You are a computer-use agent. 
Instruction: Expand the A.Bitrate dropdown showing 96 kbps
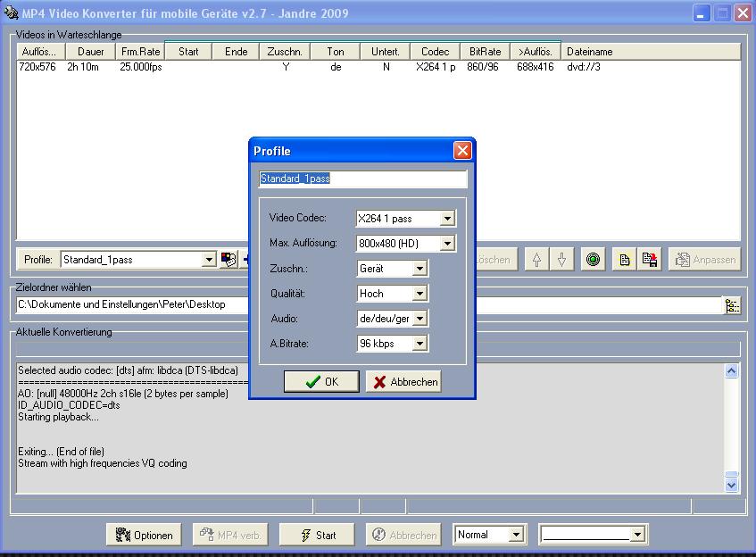click(420, 344)
